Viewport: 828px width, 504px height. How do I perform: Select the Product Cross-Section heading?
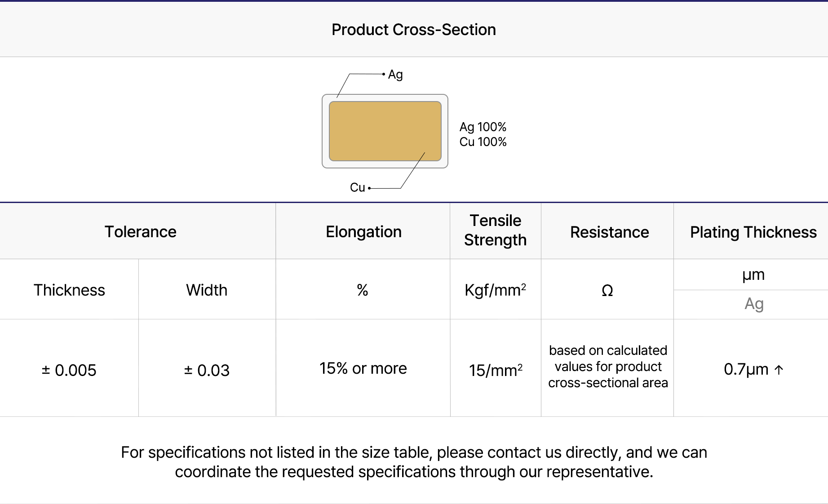(x=413, y=30)
